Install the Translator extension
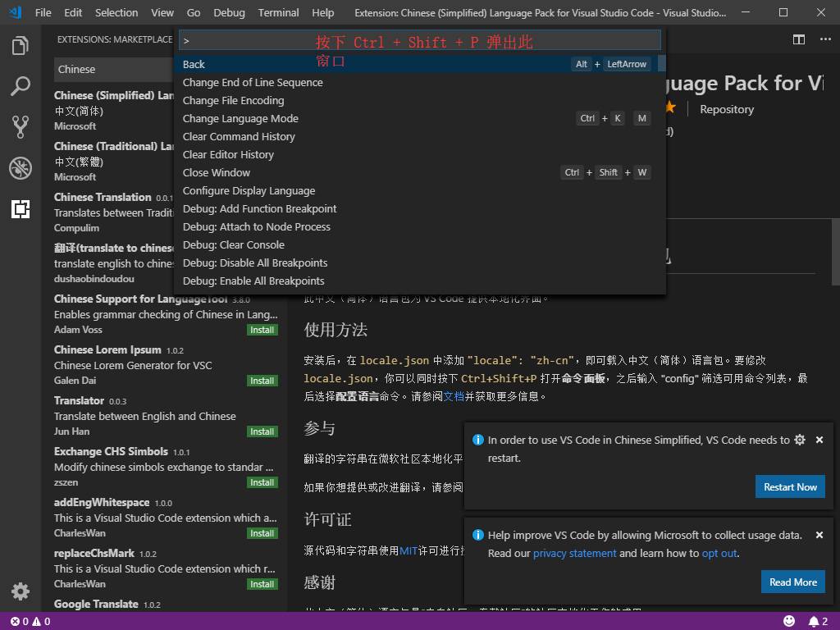Screen dimensions: 840x630 pyautogui.click(x=262, y=431)
